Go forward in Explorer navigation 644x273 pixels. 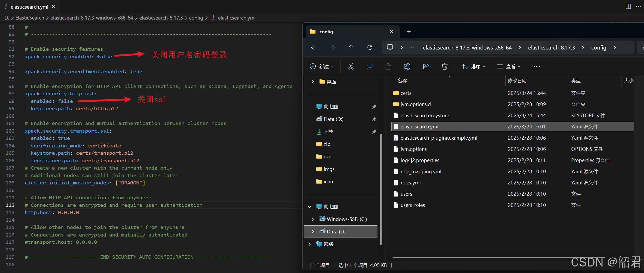[x=332, y=47]
